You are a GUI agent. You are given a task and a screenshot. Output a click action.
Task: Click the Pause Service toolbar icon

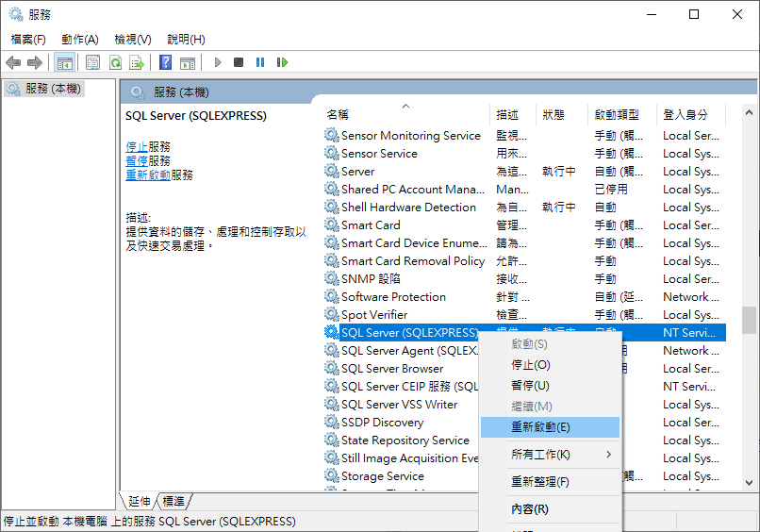click(260, 62)
